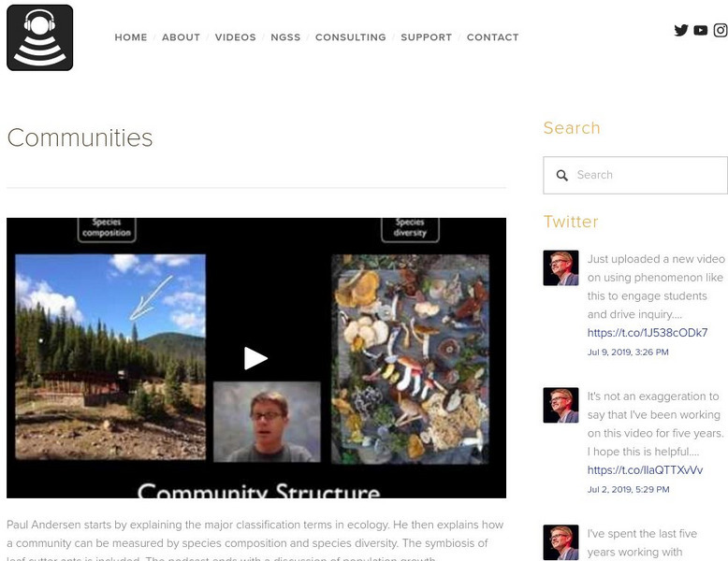
Task: Click the Jul 9, 2019 tweet timestamp
Action: 628,352
